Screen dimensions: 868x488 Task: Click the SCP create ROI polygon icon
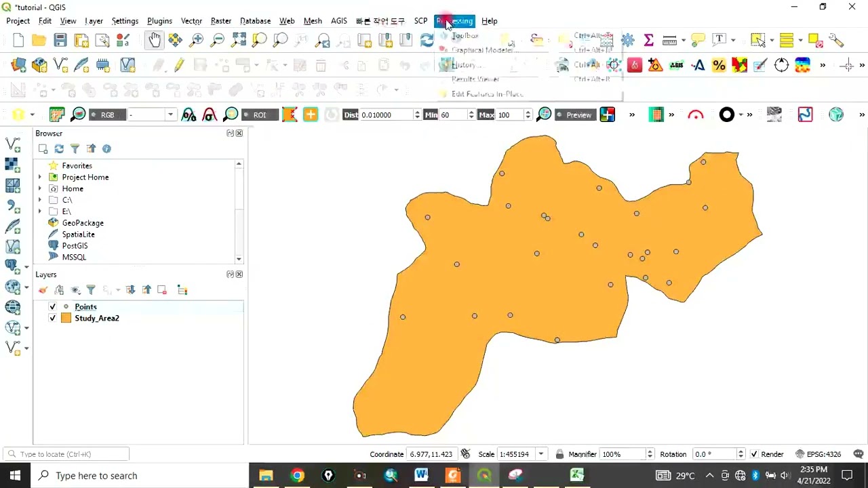290,115
